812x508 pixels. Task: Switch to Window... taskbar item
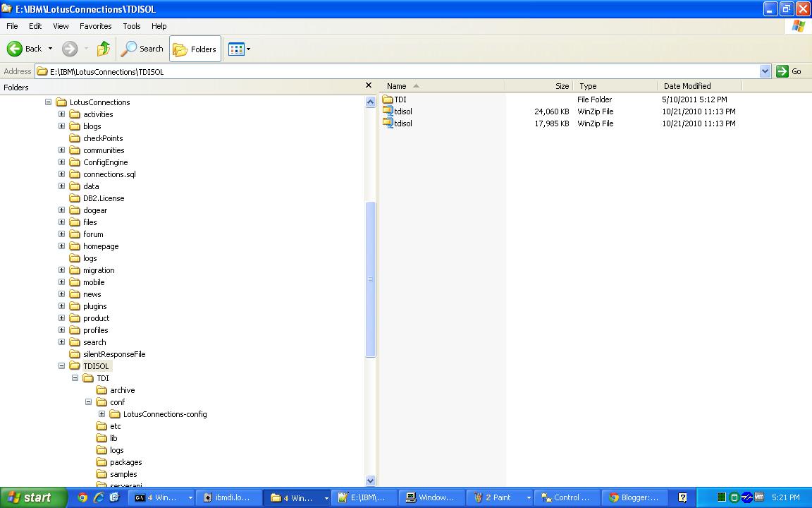click(x=431, y=497)
